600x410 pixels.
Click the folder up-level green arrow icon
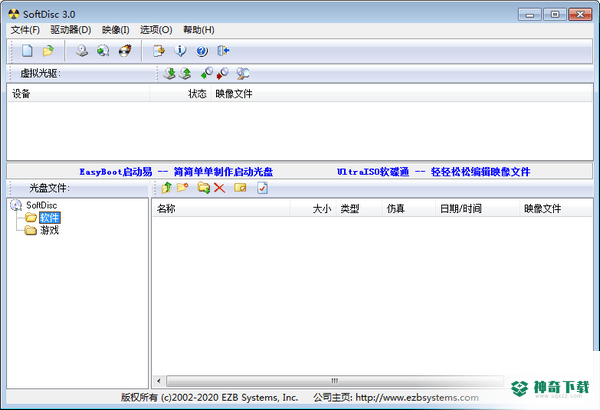[166, 188]
